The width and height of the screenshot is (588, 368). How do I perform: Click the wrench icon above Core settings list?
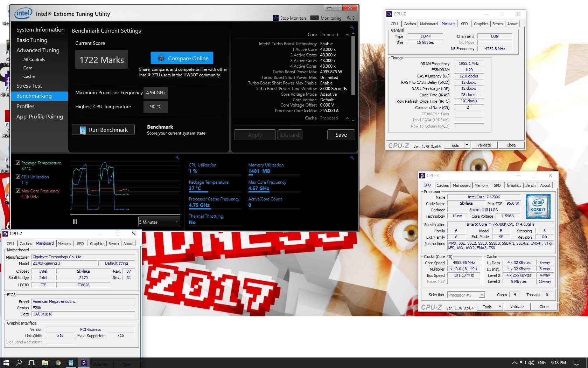tap(352, 27)
